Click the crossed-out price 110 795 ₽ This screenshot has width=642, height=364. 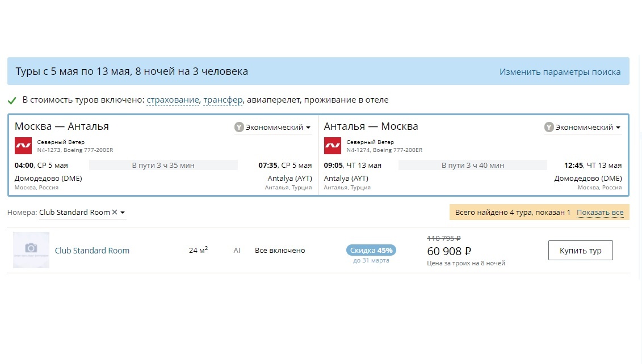(x=444, y=238)
